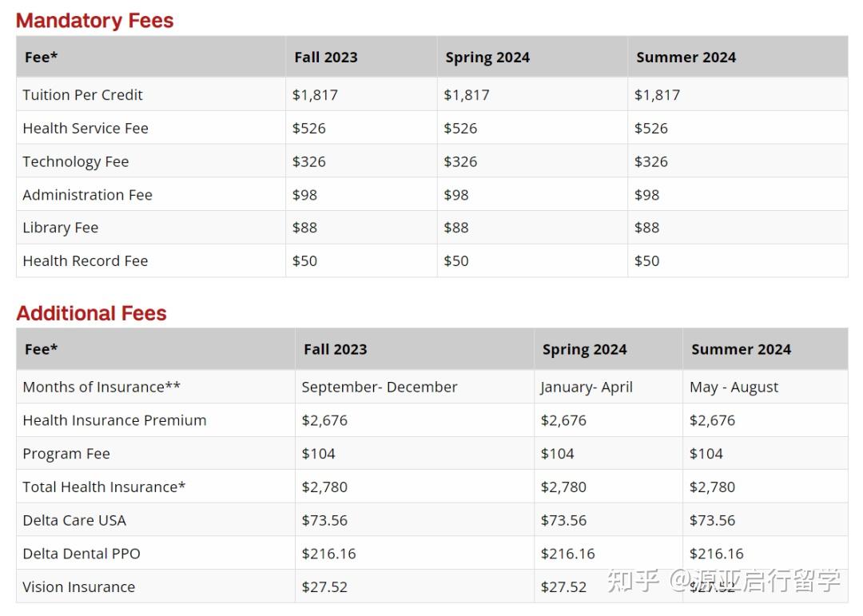Click the Total Health Insurance* row label

[104, 487]
